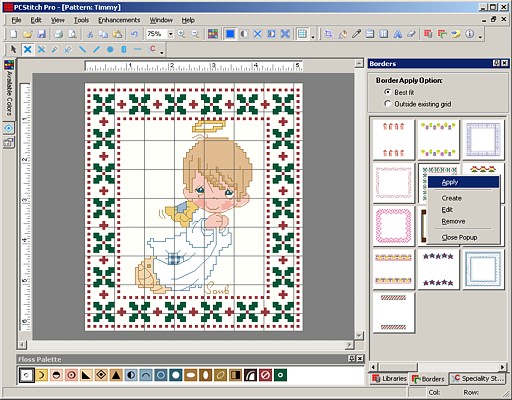Pick the dark green floss swatch
Image resolution: width=512 pixels, height=400 pixels.
point(280,375)
